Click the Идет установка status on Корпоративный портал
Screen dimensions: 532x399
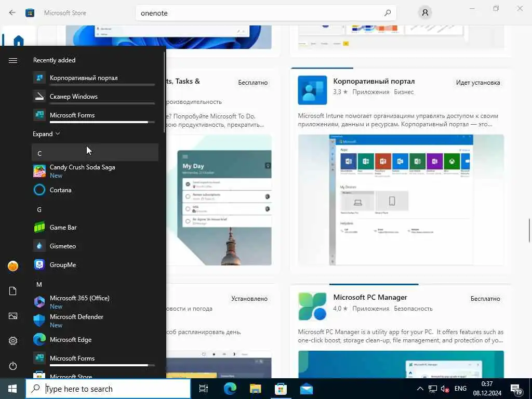click(478, 83)
